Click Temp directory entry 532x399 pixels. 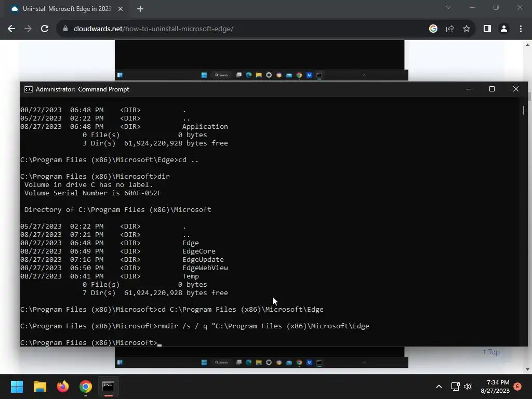(x=190, y=276)
